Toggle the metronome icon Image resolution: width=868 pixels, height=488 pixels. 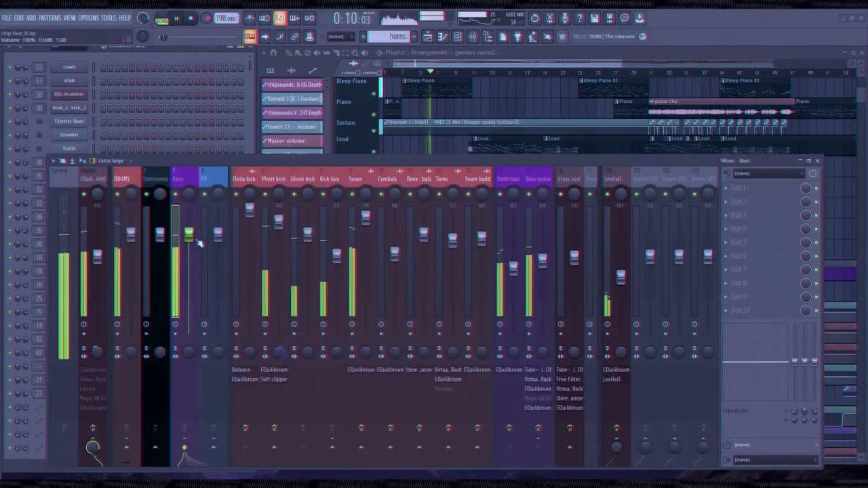[x=250, y=18]
